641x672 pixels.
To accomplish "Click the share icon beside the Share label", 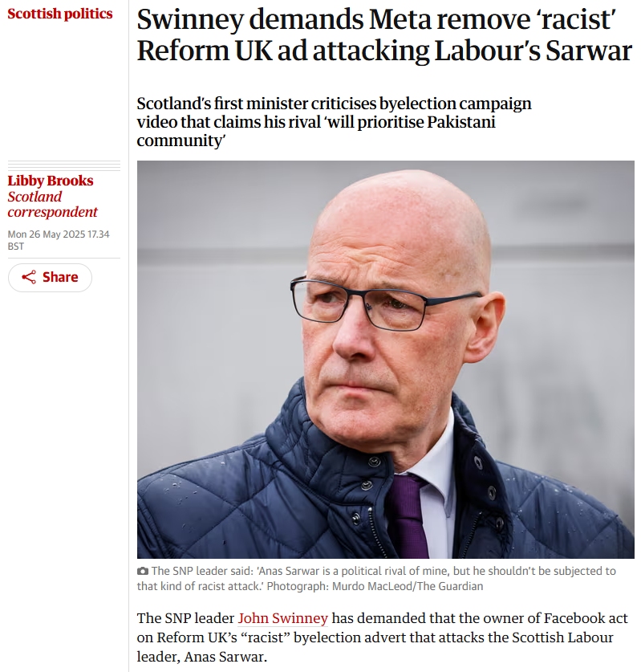I will pos(29,277).
